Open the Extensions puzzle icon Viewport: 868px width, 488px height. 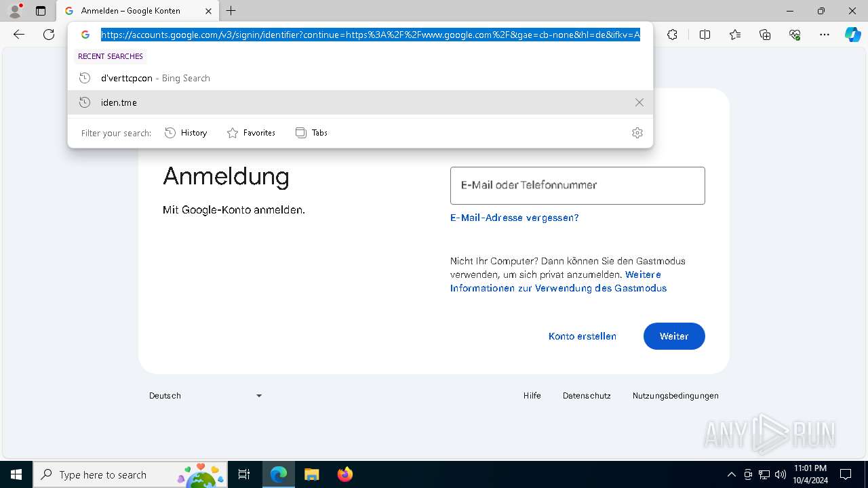pyautogui.click(x=672, y=35)
